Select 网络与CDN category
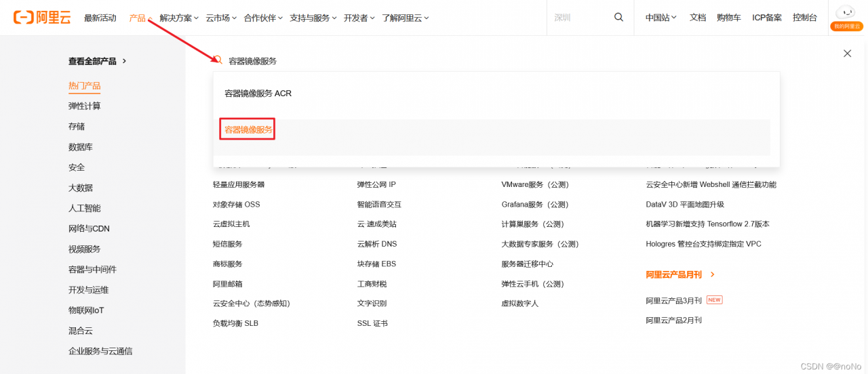The image size is (868, 374). coord(89,228)
